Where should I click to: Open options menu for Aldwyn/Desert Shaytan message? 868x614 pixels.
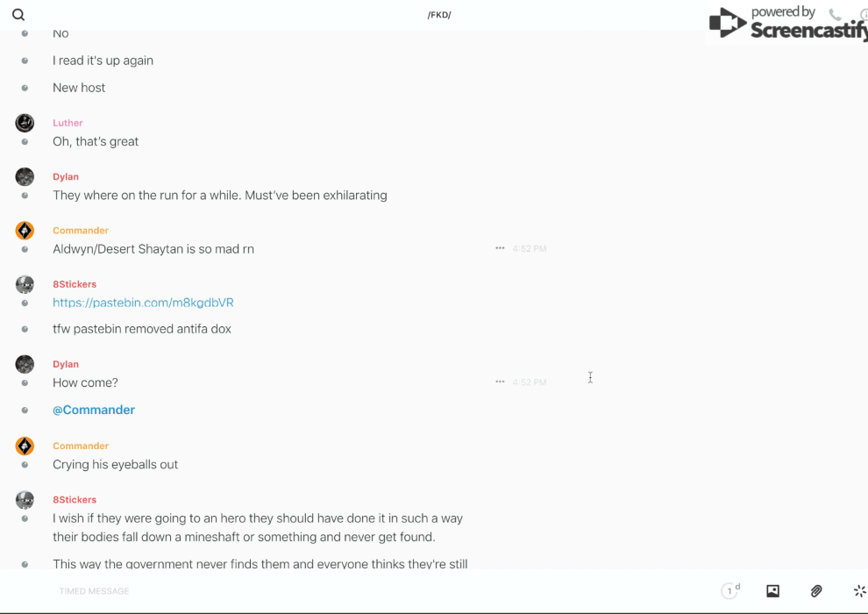pos(500,248)
